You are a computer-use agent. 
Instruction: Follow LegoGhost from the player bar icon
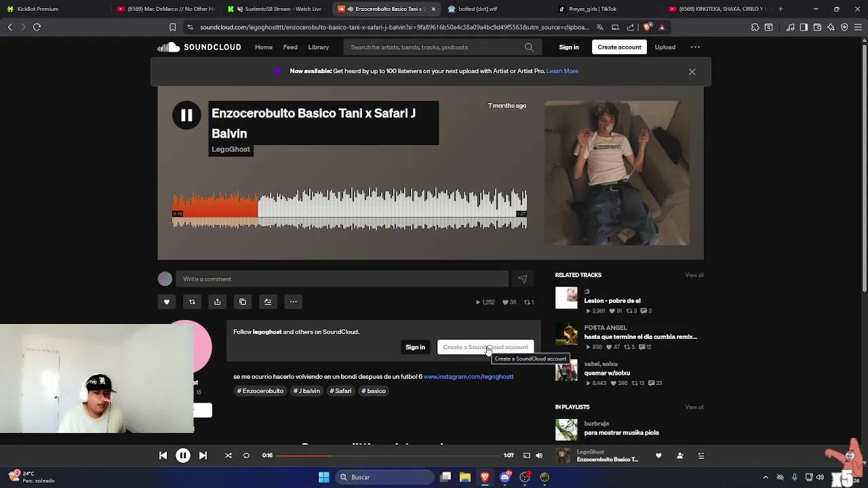coord(680,455)
